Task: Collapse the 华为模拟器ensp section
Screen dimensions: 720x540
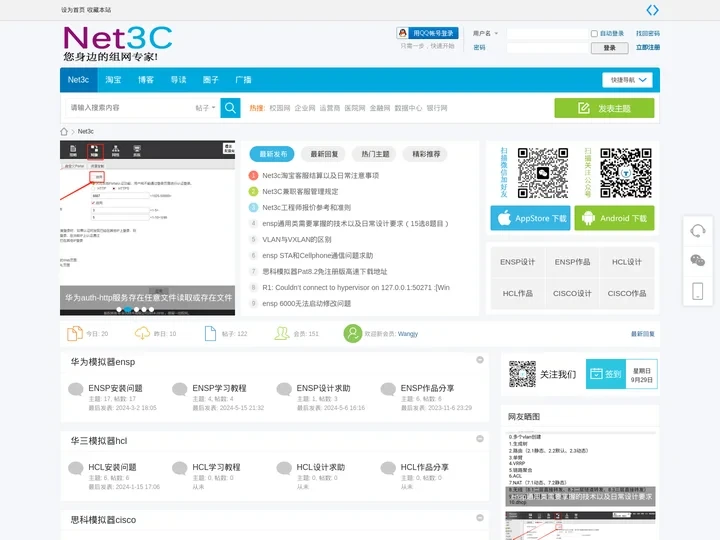Action: click(x=480, y=360)
